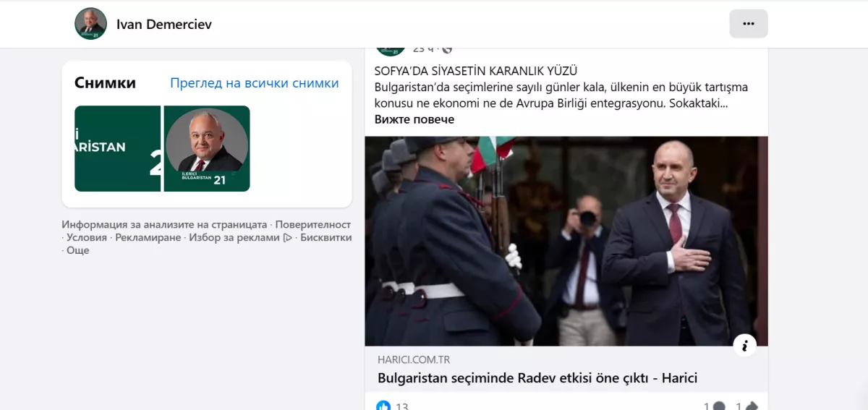Open the green Bulgaristan banner photo thumbnail

click(x=117, y=148)
